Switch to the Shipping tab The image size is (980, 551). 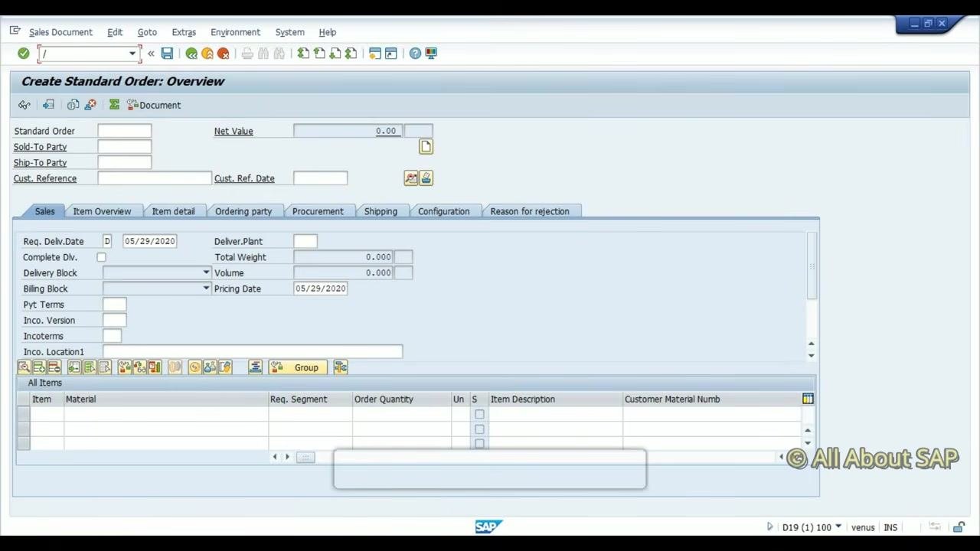[x=381, y=211]
